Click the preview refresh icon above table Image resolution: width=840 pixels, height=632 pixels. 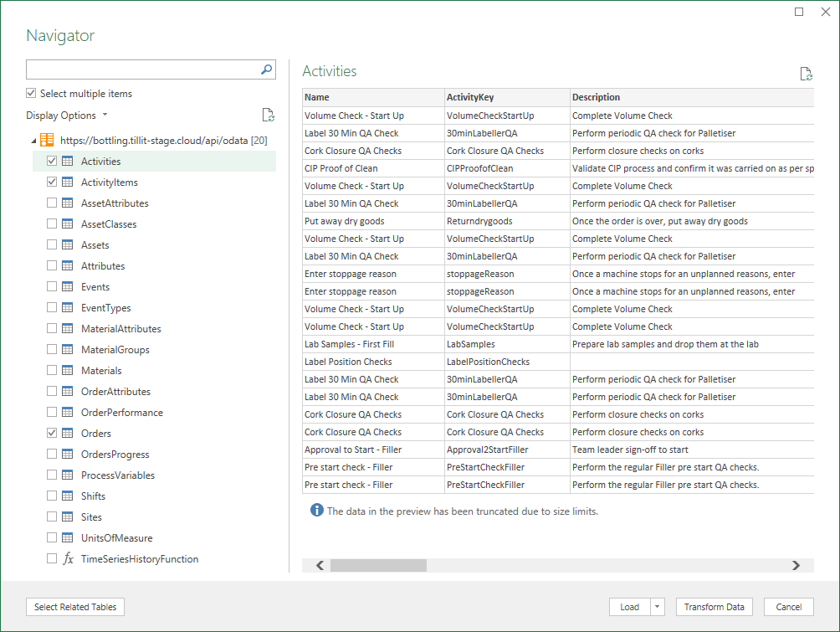point(806,74)
